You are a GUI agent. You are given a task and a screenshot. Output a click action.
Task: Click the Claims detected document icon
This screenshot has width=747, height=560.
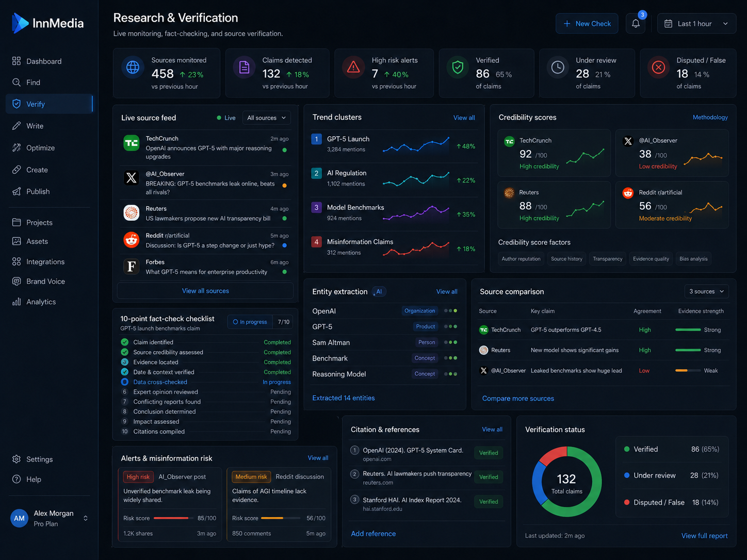click(244, 68)
